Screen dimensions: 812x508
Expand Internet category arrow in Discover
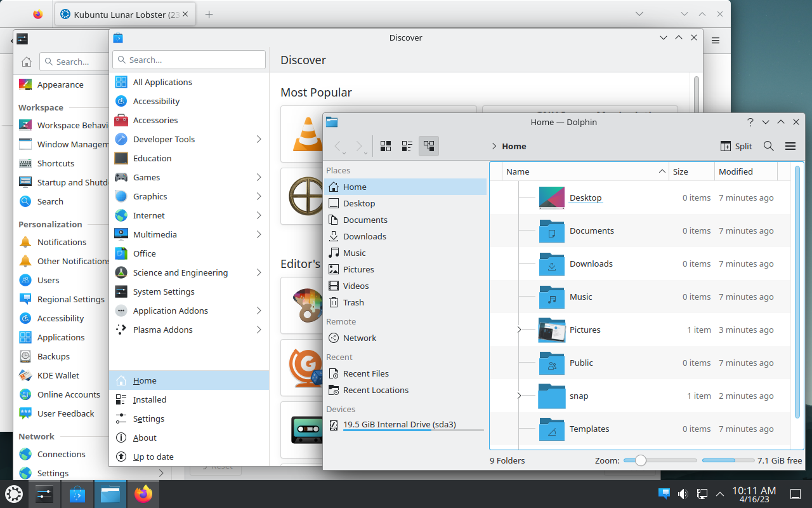tap(259, 215)
